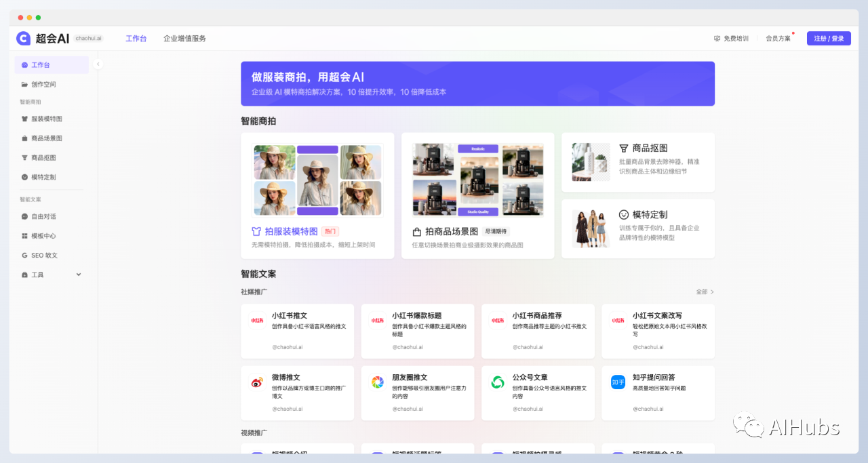The image size is (868, 463).
Task: Click the smiley icon beside 模特定制 card
Action: click(624, 214)
